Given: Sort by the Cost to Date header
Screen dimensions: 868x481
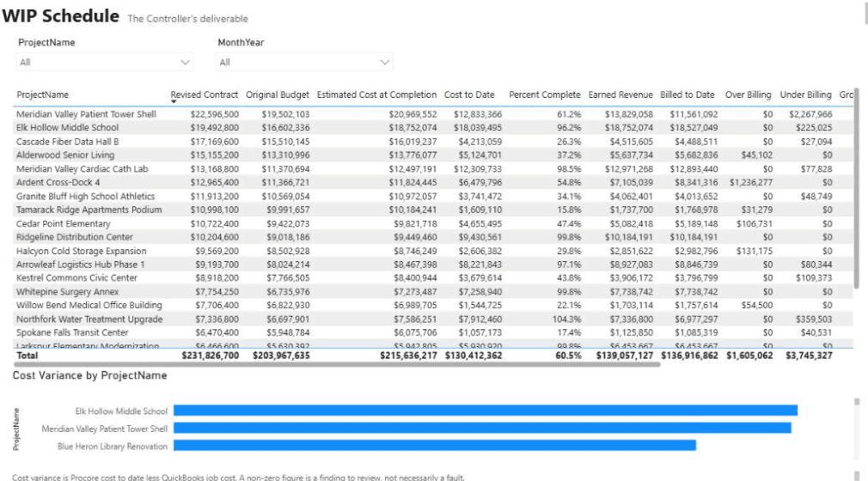Looking at the screenshot, I should tap(469, 94).
